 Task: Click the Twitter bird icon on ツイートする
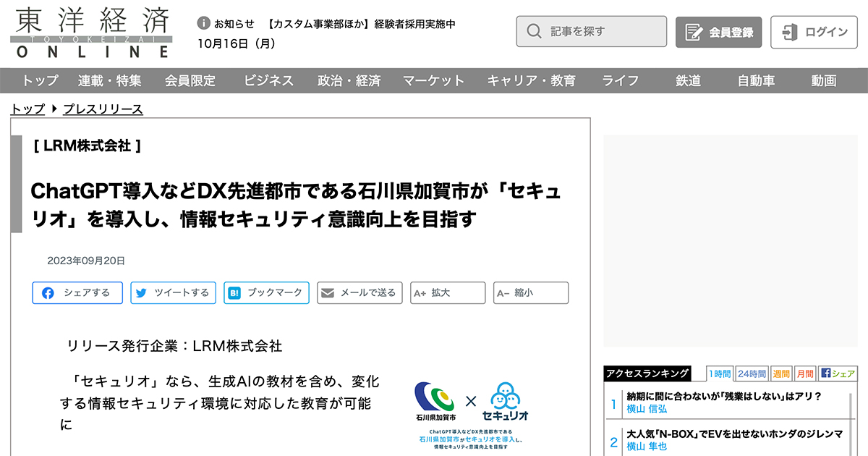pyautogui.click(x=141, y=293)
